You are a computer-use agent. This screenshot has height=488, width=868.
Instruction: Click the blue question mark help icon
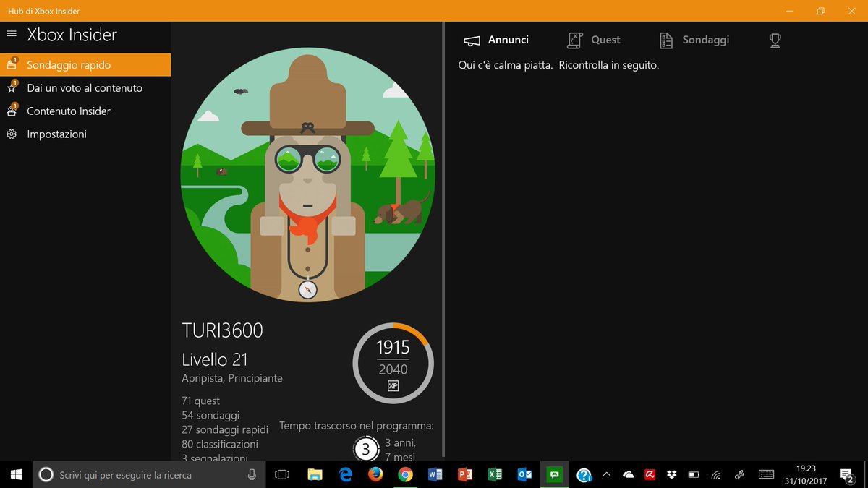(584, 474)
